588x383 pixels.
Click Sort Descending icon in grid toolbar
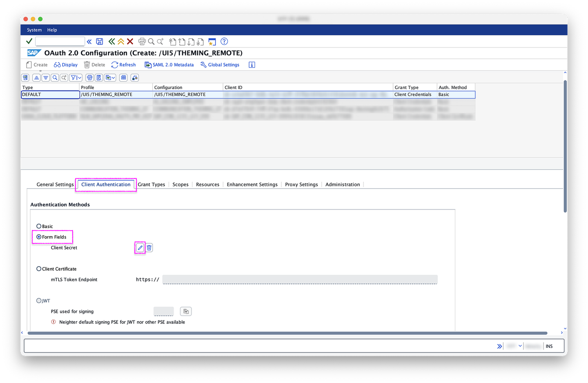coord(46,78)
